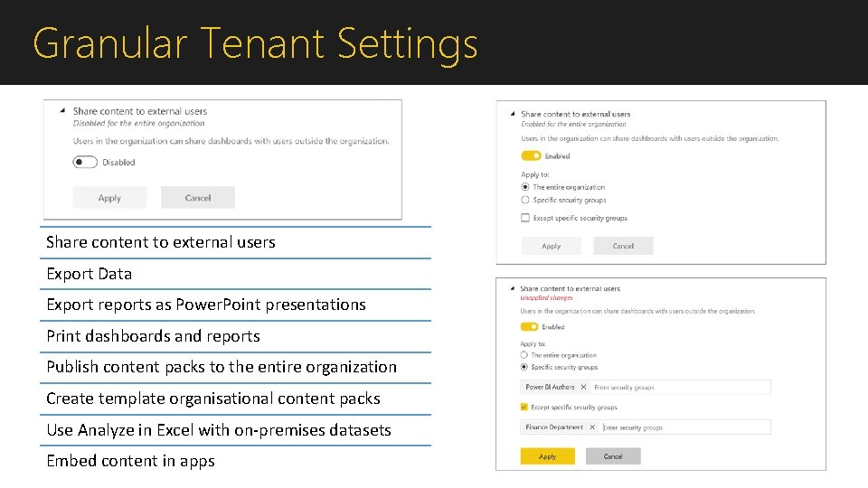Image resolution: width=868 pixels, height=488 pixels.
Task: Click Cancel in the Disabled settings panel
Action: [x=198, y=198]
